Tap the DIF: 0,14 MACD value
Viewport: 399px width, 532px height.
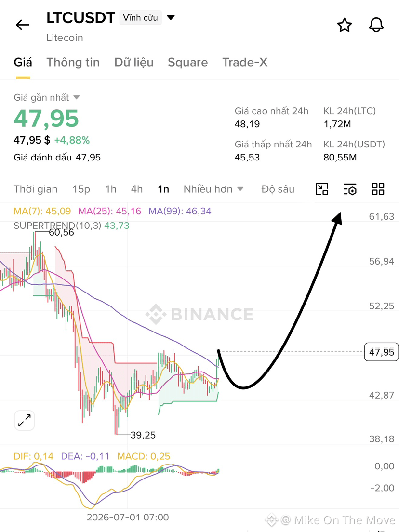(34, 456)
